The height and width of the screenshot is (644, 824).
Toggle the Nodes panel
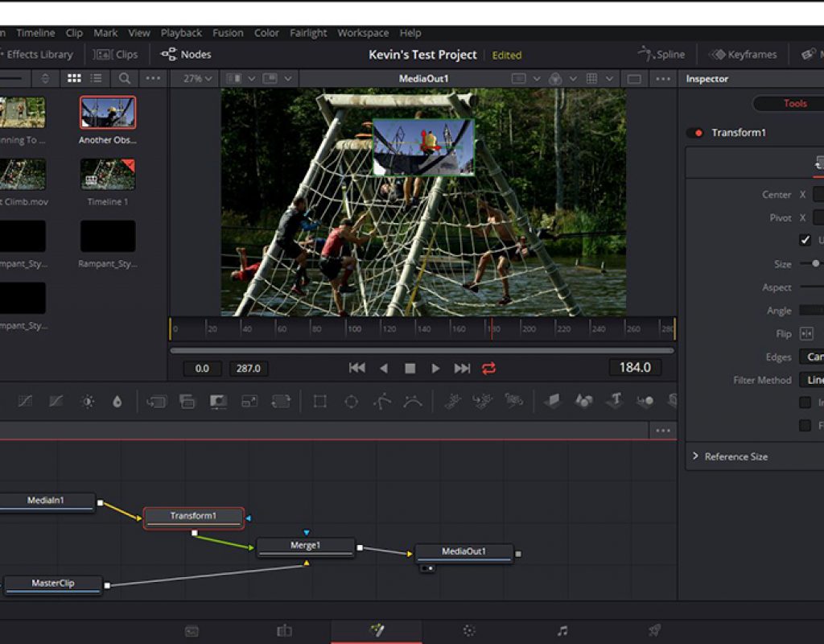click(x=186, y=54)
